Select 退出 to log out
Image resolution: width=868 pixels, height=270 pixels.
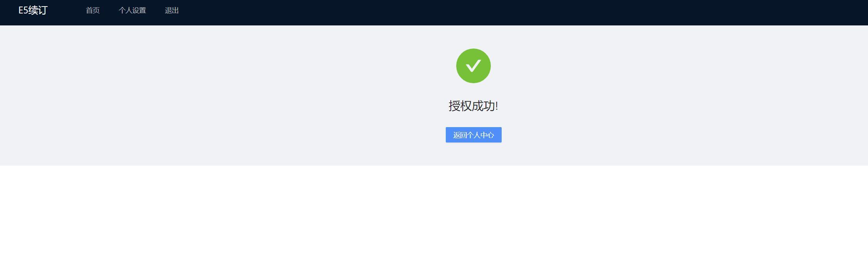pos(172,10)
